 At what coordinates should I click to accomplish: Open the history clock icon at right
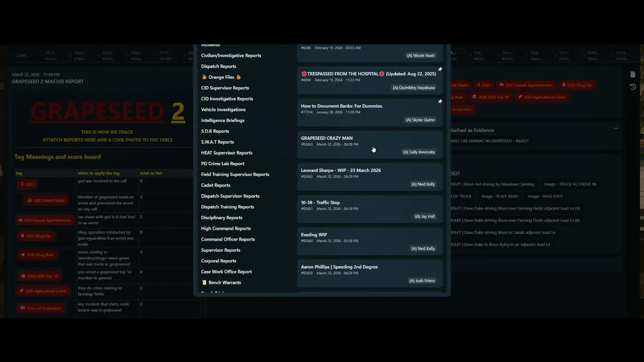point(632,86)
